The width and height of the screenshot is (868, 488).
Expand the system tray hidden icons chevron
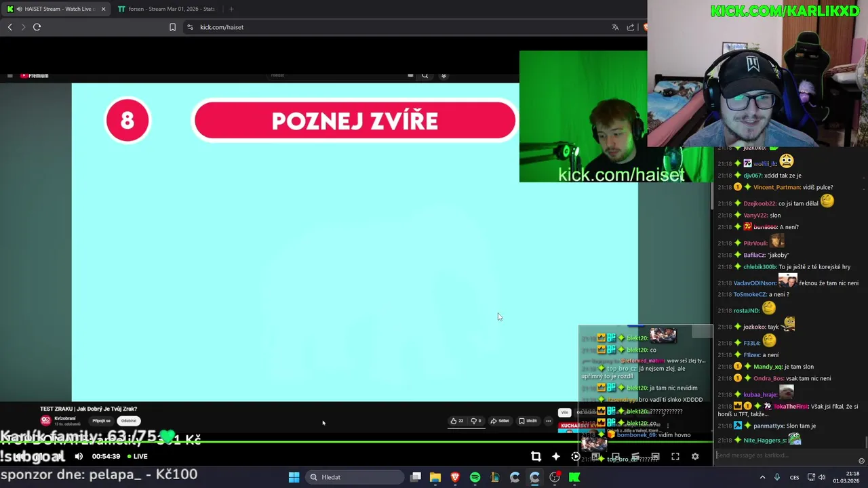[x=762, y=477]
